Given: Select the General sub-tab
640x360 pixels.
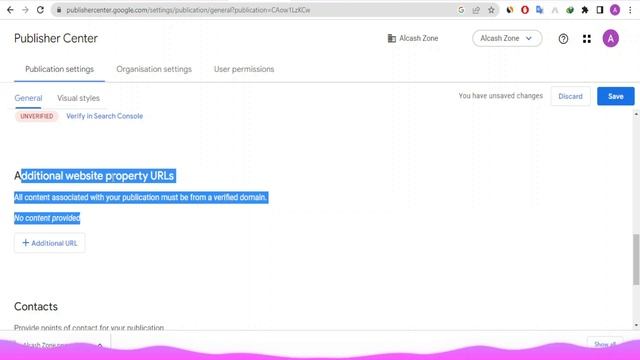Looking at the screenshot, I should 28,98.
